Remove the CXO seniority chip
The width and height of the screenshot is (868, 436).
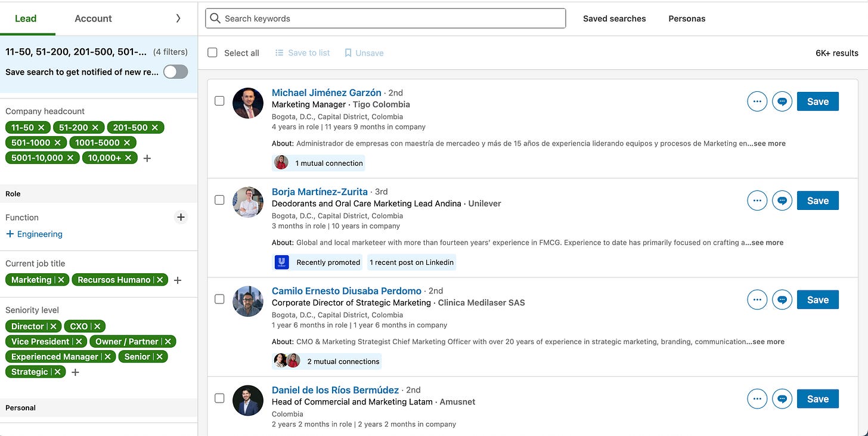[x=97, y=326]
